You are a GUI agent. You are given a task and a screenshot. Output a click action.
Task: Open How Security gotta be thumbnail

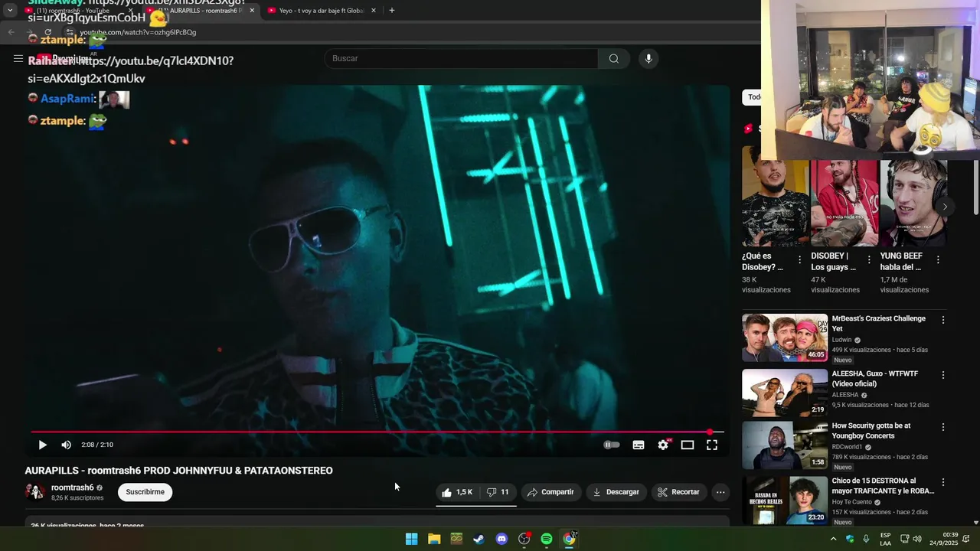click(x=785, y=445)
